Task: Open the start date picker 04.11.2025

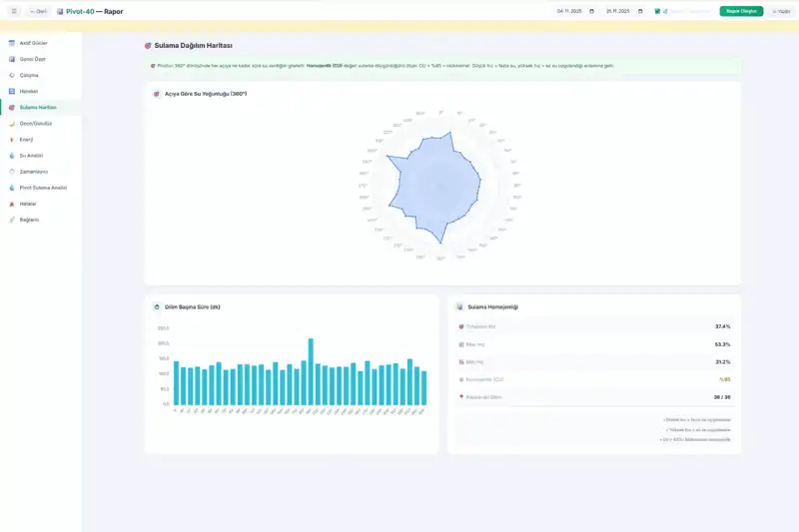Action: (570, 11)
